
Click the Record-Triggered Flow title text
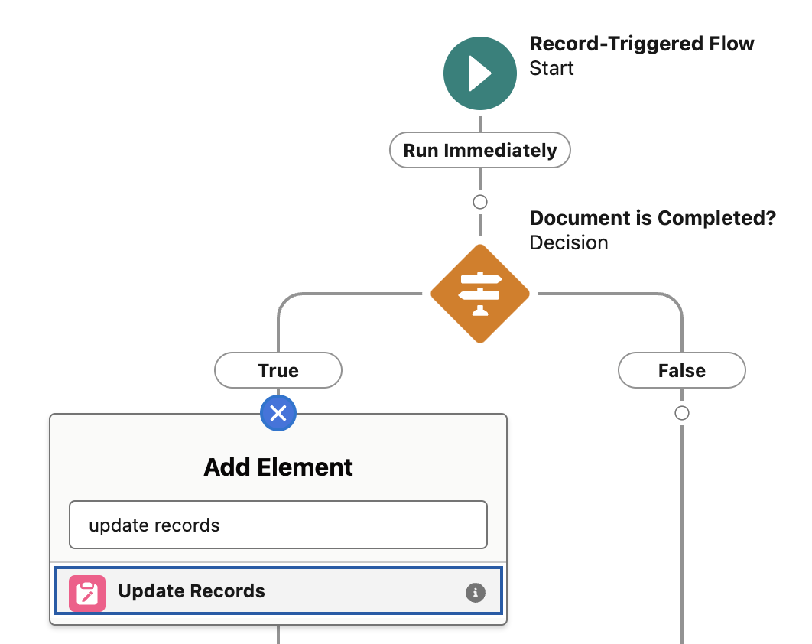coord(641,44)
